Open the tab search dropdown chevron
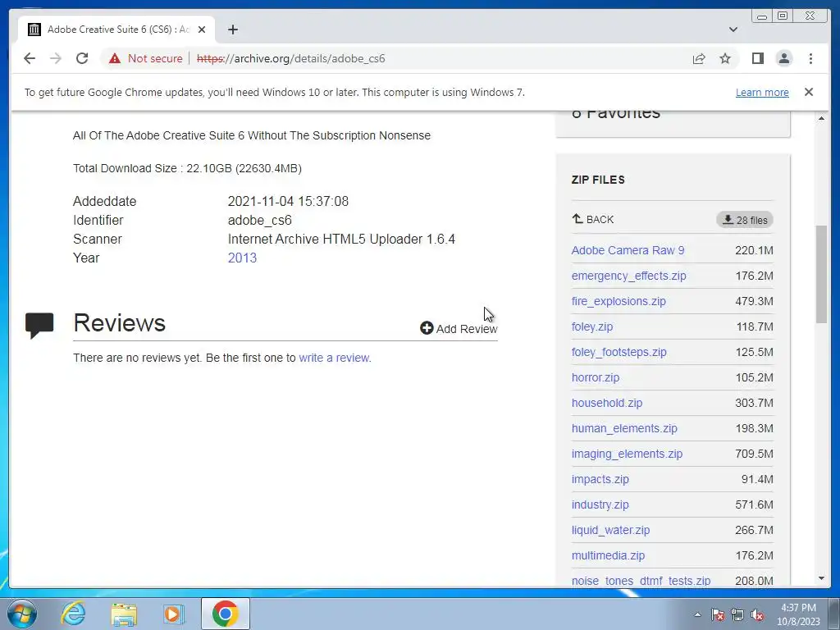The width and height of the screenshot is (840, 630). (x=733, y=30)
